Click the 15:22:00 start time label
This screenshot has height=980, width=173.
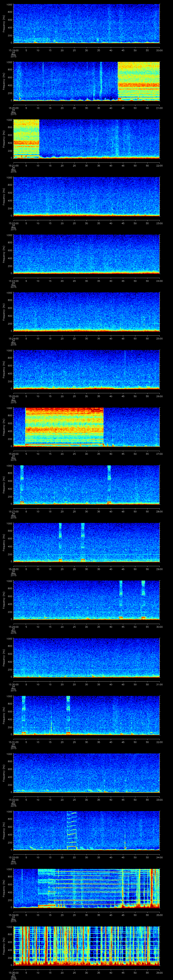(x=13, y=223)
